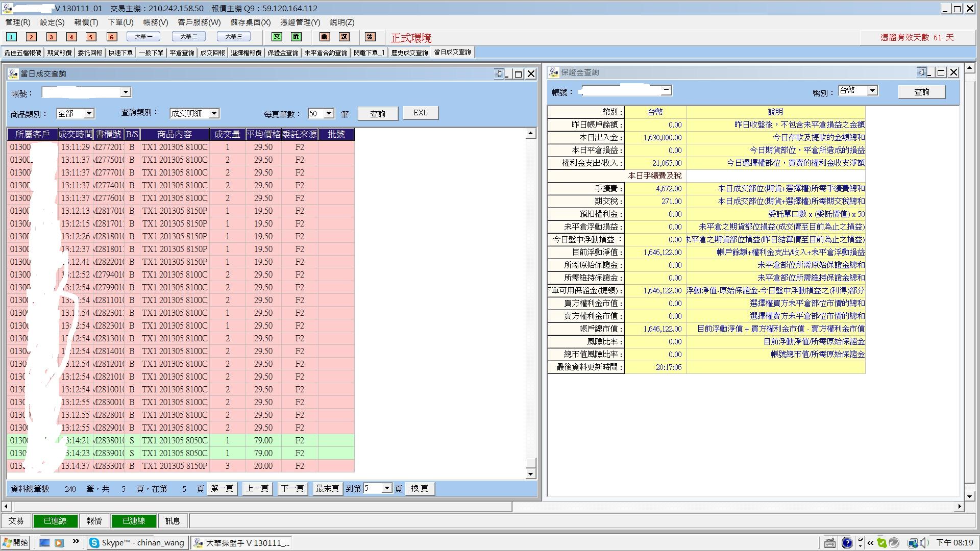Click the 當日成交查詢 window title icon
The image size is (980, 551).
tap(13, 73)
